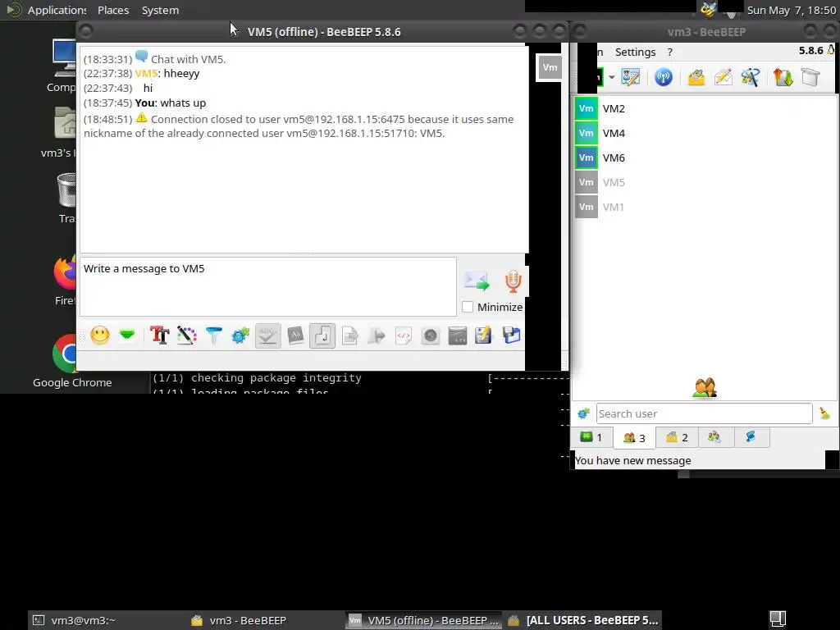Click the dark window screenshot icon in chat toolbar
Viewport: 840px width, 630px height.
tap(458, 336)
